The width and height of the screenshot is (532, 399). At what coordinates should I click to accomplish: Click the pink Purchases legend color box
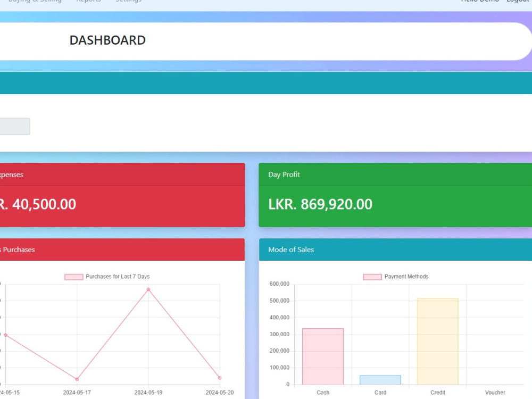click(74, 277)
